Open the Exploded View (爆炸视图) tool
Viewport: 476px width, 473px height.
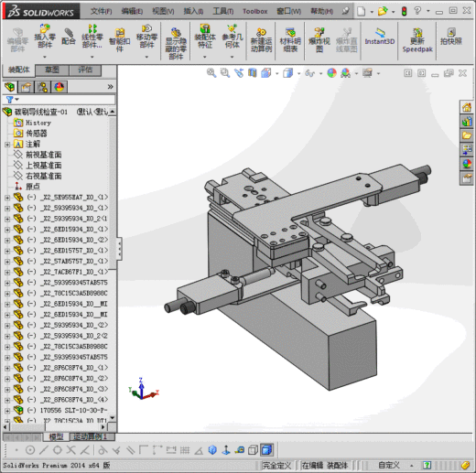point(319,40)
